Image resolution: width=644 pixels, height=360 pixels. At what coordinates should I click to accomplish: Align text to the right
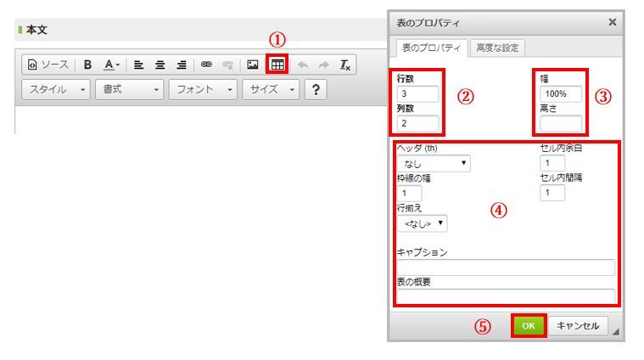(182, 65)
